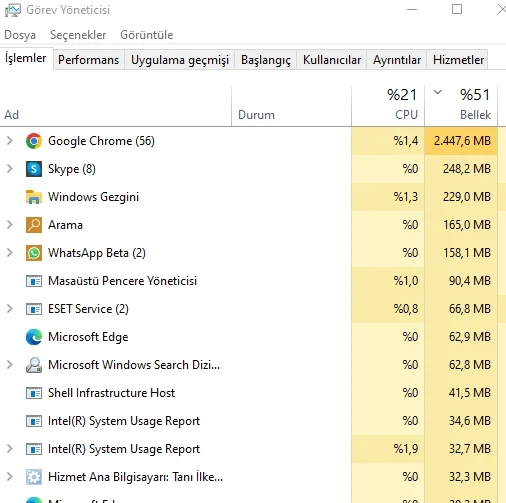Select the Microsoft Windows Search indexer icon
This screenshot has width=506, height=503.
click(x=34, y=365)
